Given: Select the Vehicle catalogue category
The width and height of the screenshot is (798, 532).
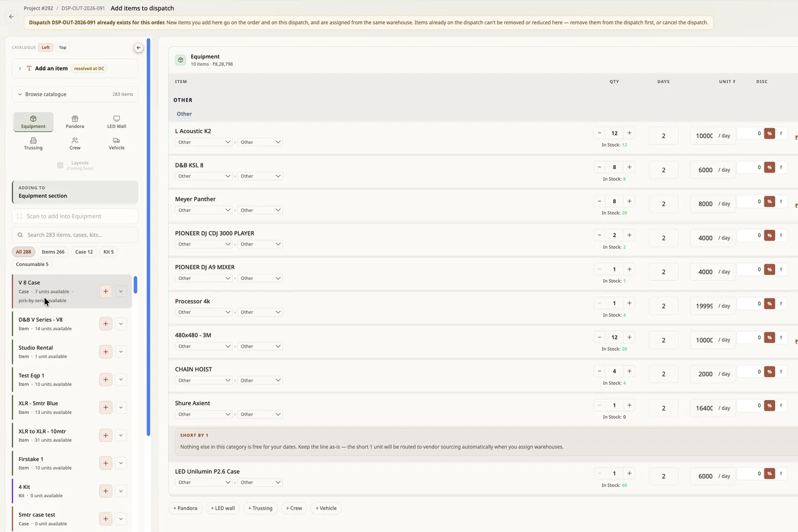Looking at the screenshot, I should tap(116, 144).
